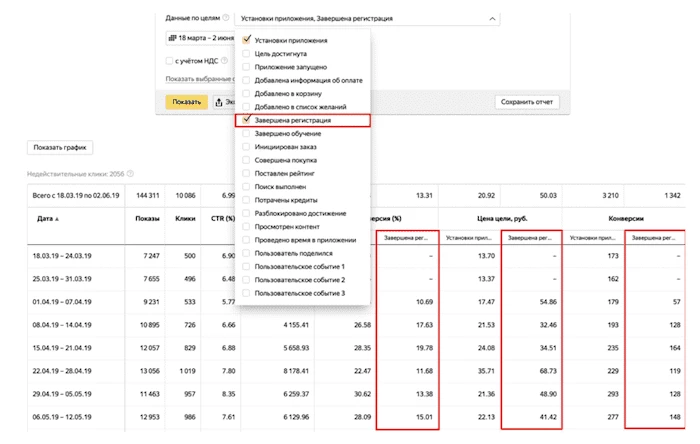Open the date range picker 18 марта – 2 июня
700x444 pixels.
(200, 38)
